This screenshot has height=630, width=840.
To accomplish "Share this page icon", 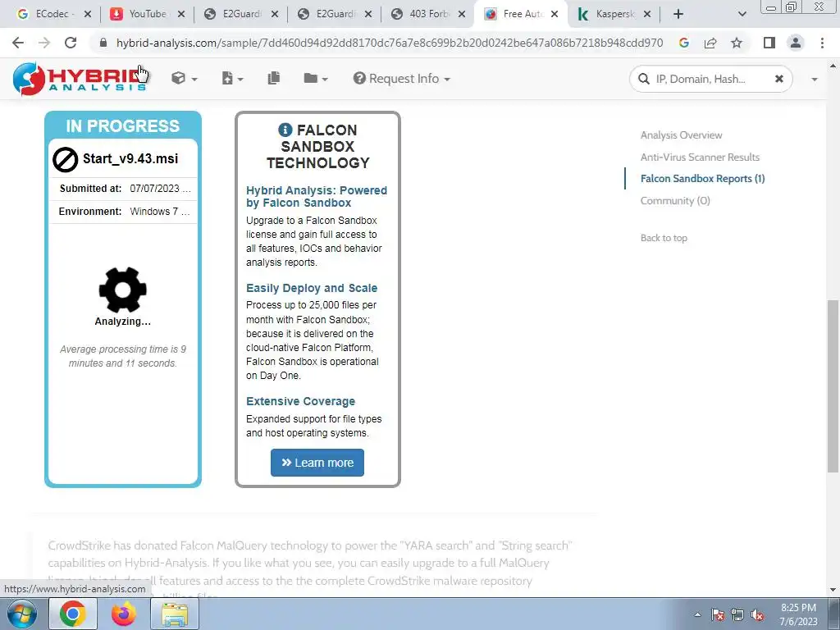I will point(710,43).
